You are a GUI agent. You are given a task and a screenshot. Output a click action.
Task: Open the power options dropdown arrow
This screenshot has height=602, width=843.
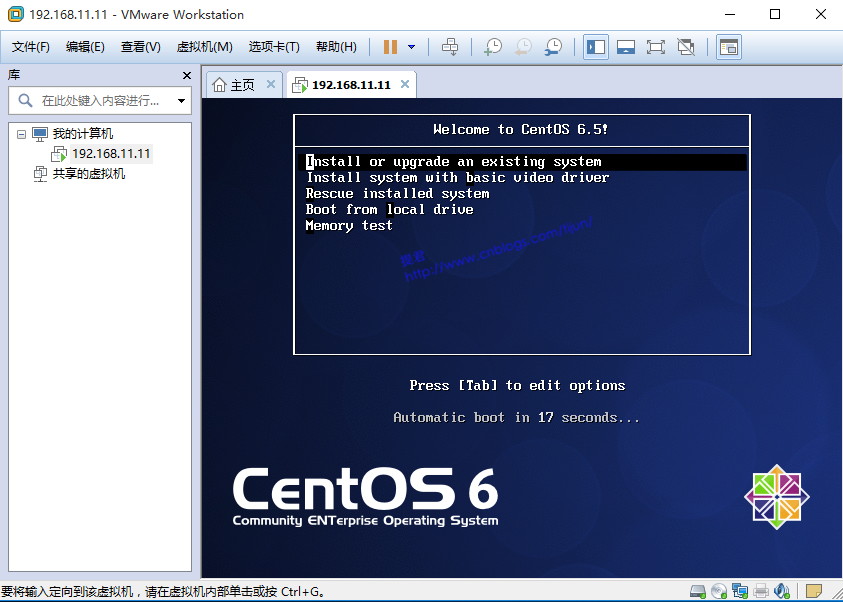tap(411, 47)
